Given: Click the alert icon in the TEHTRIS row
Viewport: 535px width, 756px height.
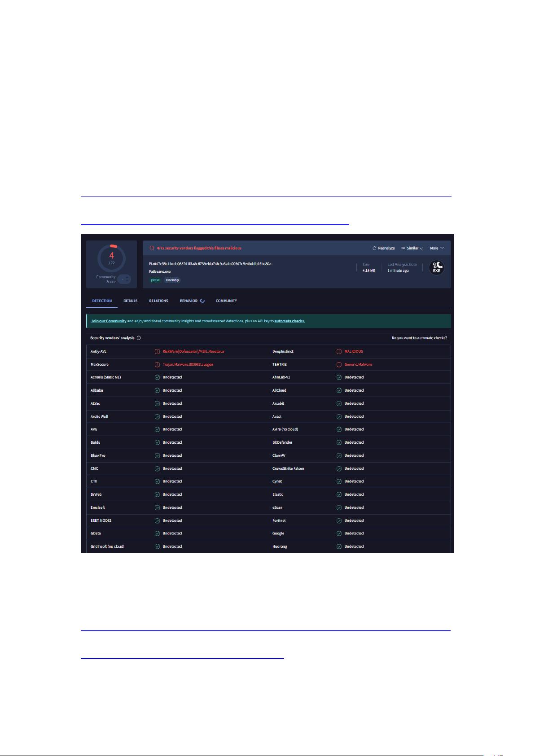Looking at the screenshot, I should 339,364.
